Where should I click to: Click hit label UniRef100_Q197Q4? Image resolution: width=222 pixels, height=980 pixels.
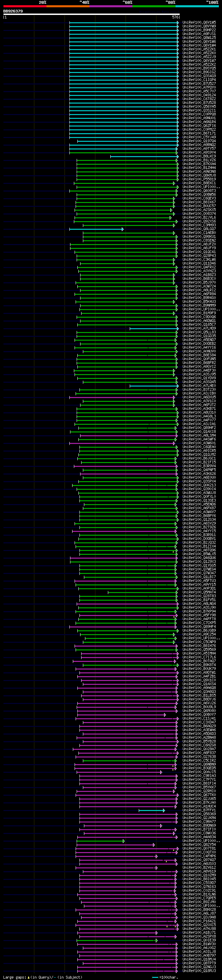(199, 141)
